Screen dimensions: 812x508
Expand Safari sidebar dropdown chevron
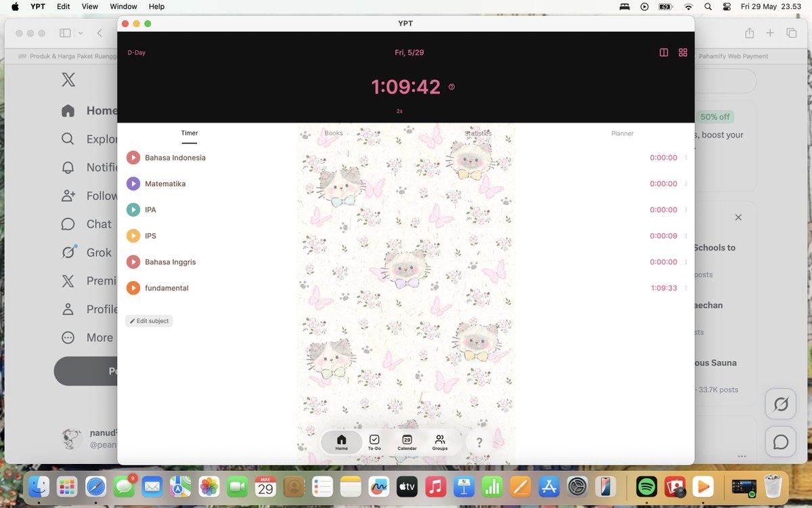(x=81, y=33)
